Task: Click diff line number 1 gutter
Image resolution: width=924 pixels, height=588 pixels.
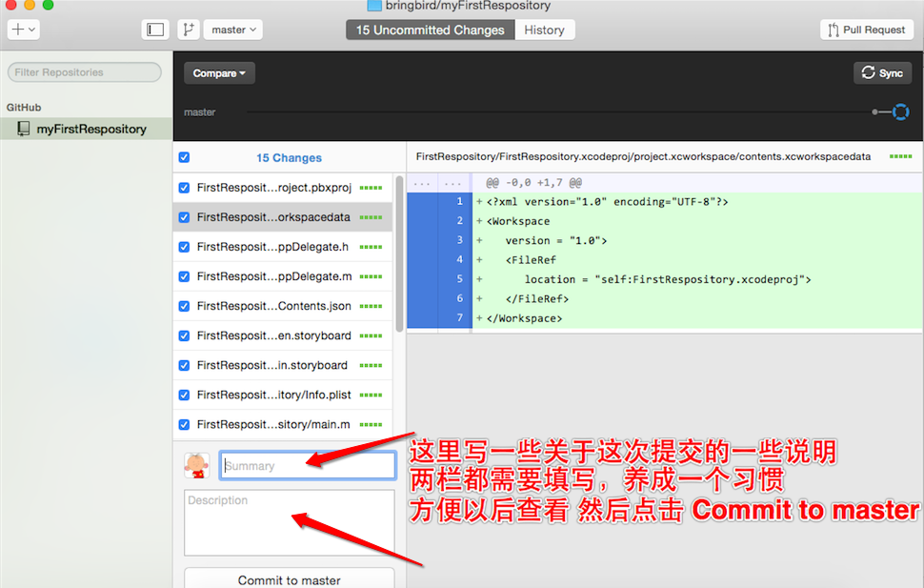Action: (x=460, y=202)
